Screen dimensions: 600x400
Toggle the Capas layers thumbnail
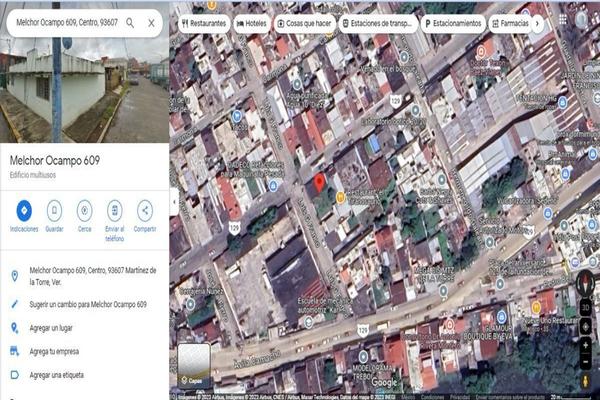coord(194,365)
